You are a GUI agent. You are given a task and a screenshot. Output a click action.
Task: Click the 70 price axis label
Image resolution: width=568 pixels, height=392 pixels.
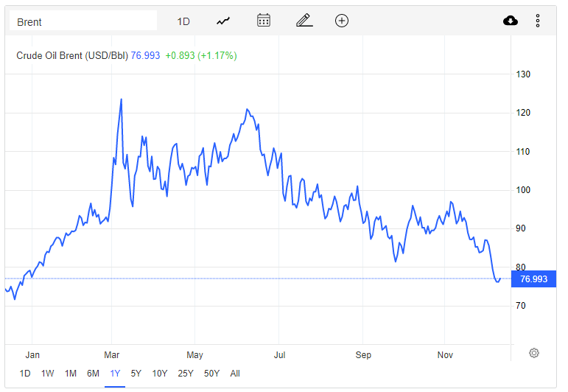tap(521, 306)
